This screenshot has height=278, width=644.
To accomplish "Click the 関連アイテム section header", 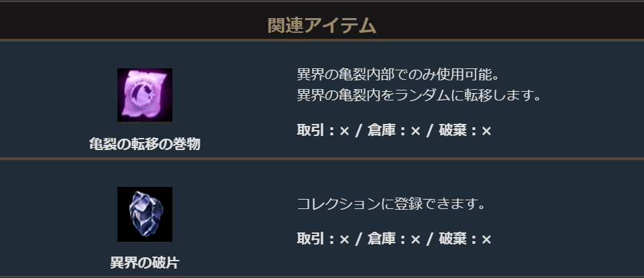I will click(x=322, y=25).
